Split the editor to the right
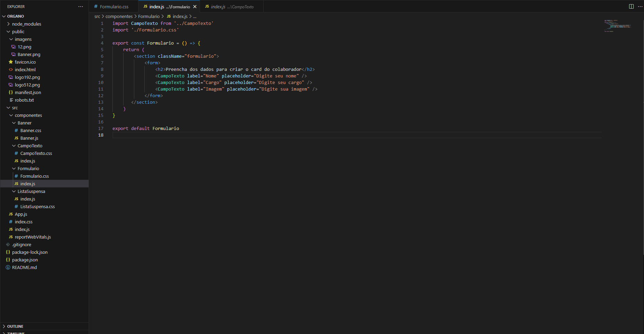This screenshot has width=644, height=334. pyautogui.click(x=631, y=7)
